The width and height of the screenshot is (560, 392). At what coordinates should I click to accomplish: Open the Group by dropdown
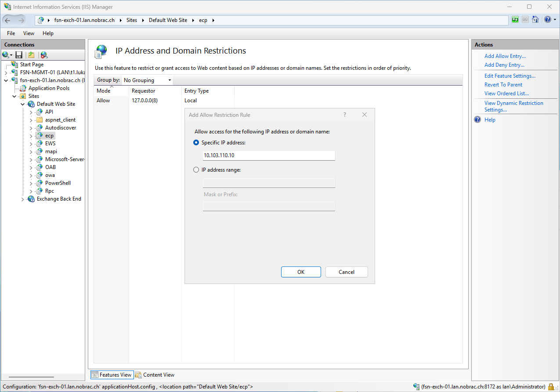point(147,80)
